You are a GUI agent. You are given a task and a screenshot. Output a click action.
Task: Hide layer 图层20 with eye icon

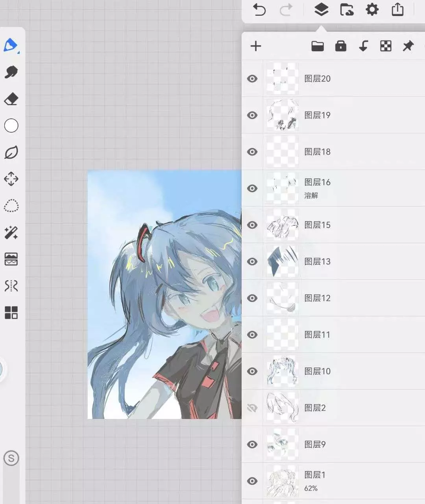(252, 79)
